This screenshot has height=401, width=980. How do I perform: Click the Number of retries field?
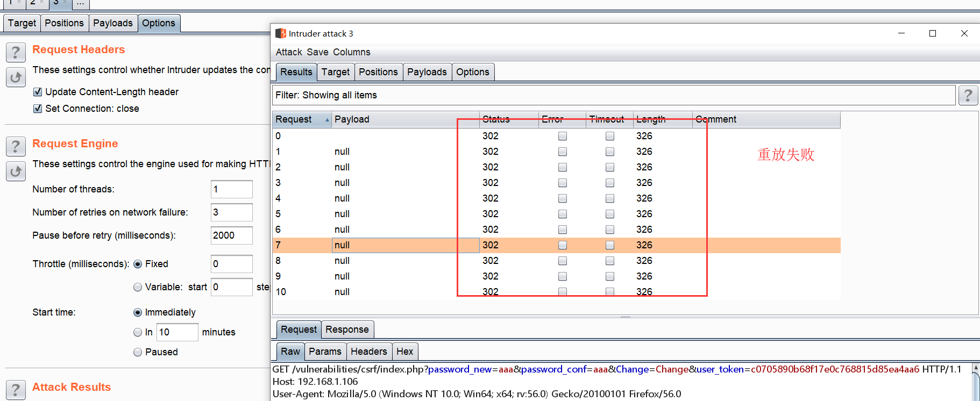(231, 212)
